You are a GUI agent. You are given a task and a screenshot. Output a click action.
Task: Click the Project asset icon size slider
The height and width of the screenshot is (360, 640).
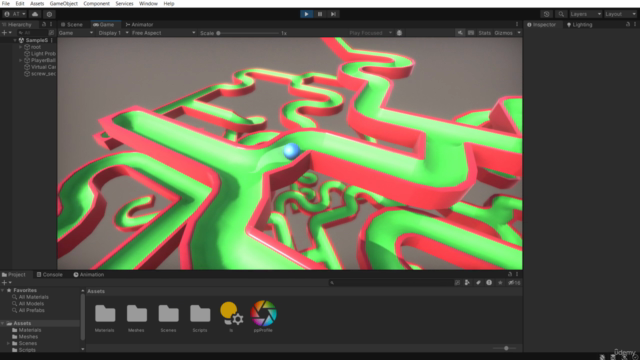pos(505,348)
